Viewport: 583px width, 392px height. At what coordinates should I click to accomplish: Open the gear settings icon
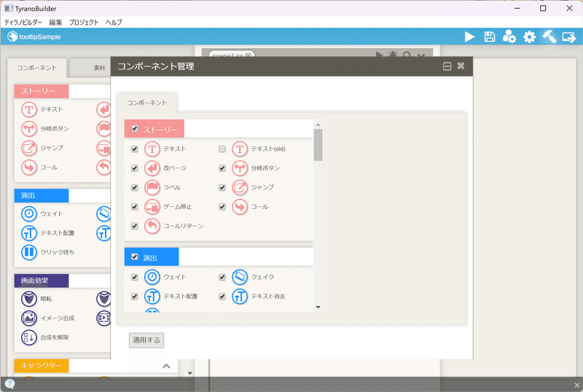coord(529,37)
